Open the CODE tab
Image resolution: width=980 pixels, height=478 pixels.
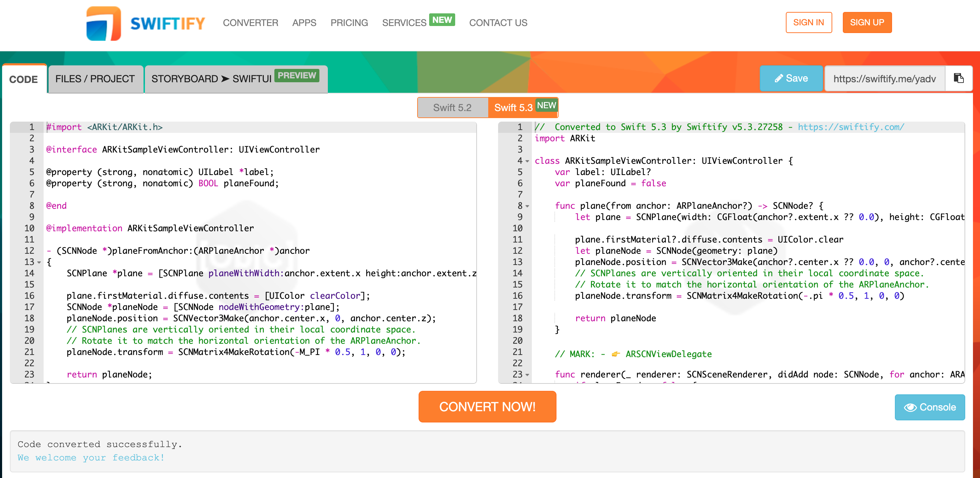coord(24,79)
